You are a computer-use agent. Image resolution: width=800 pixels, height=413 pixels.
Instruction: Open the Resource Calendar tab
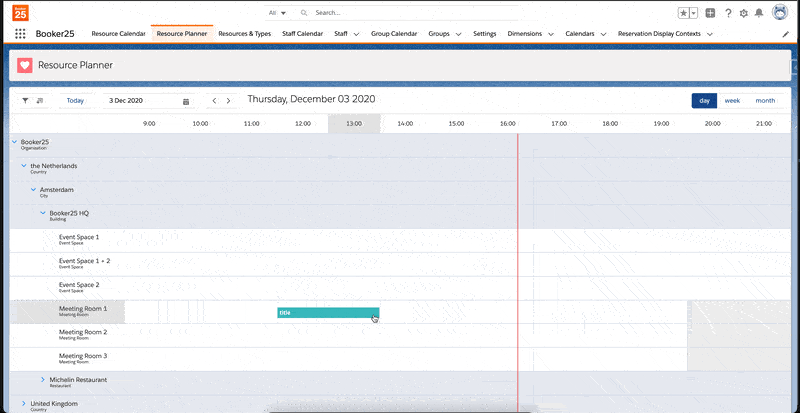point(118,33)
